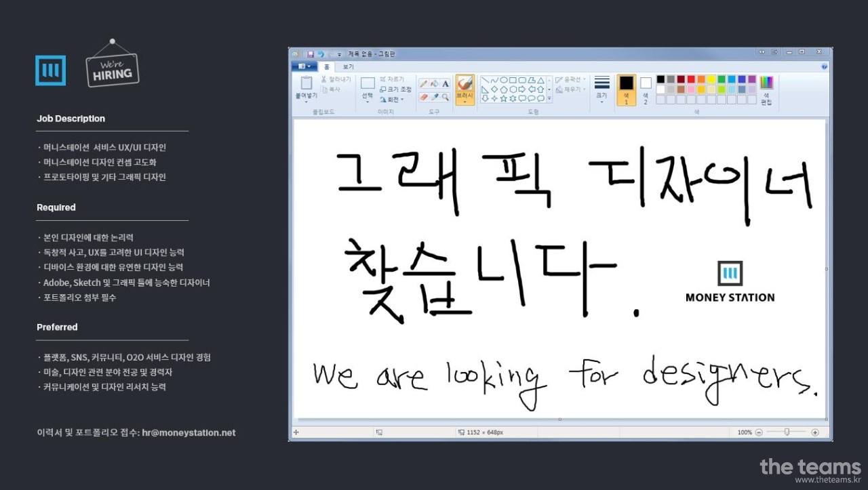Activate Color 1 (색 1) black swatch
This screenshot has width=868, height=490.
(626, 89)
